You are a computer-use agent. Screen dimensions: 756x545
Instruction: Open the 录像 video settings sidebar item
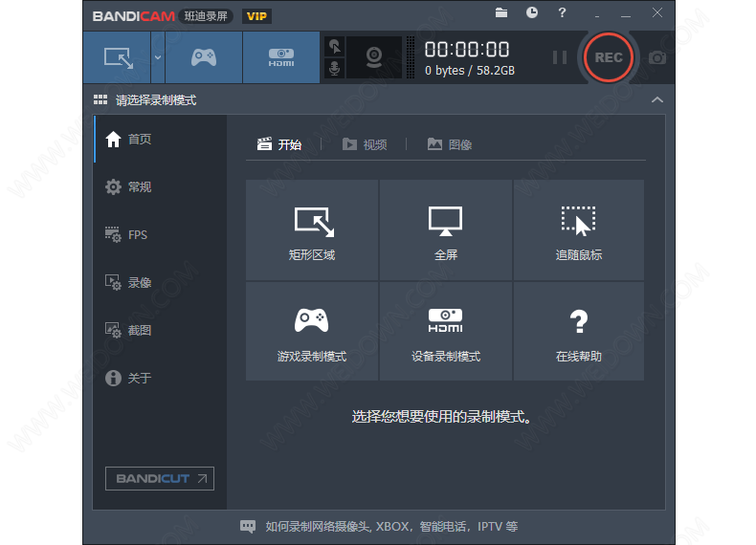(160, 282)
